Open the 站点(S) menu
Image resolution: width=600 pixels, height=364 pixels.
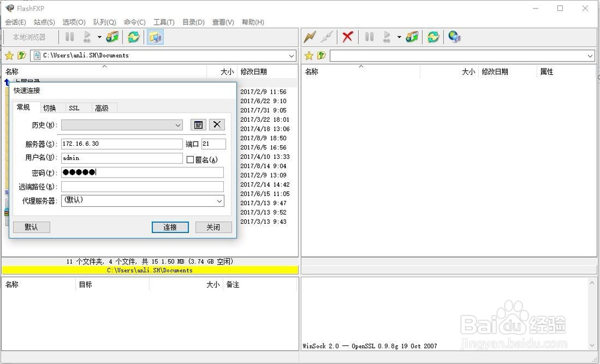(44, 22)
